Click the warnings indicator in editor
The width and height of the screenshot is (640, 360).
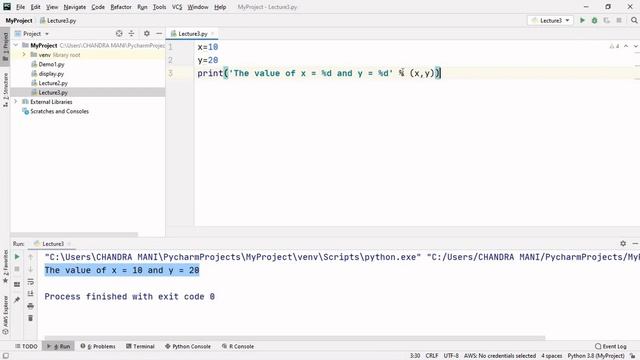pos(614,46)
